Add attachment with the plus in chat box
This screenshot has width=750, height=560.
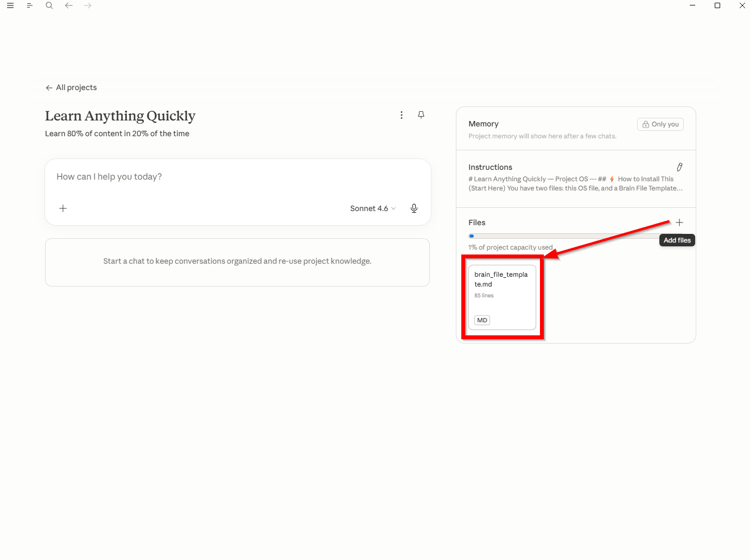tap(63, 208)
